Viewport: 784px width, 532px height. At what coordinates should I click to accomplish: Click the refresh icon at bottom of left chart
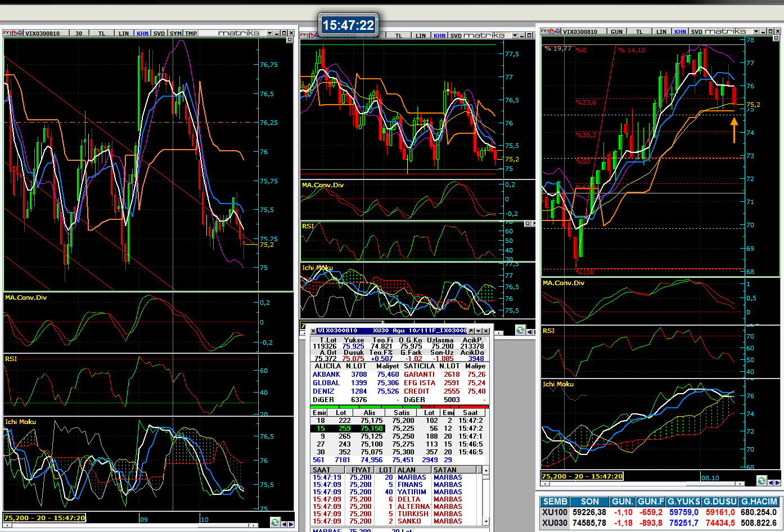[275, 522]
